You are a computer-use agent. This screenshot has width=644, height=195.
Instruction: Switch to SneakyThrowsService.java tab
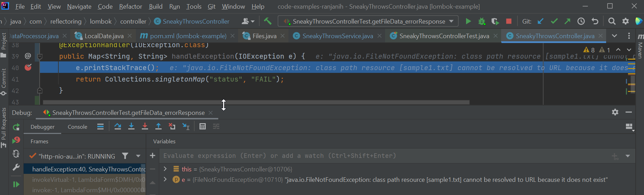click(x=337, y=36)
